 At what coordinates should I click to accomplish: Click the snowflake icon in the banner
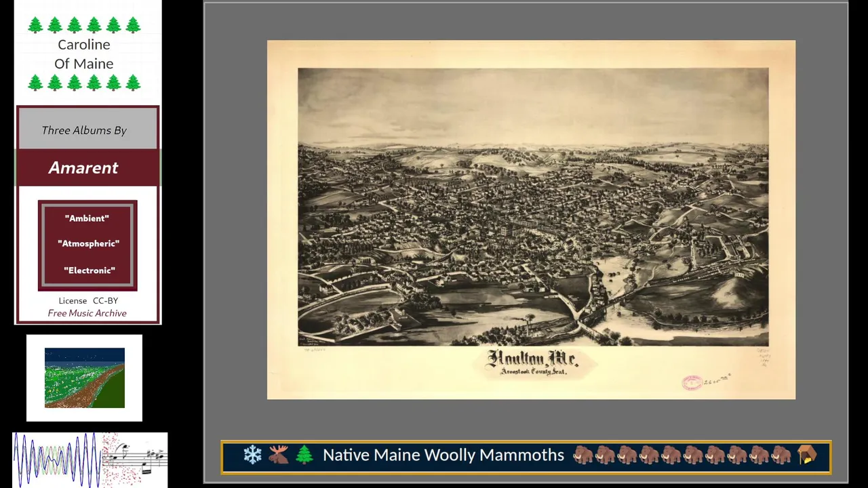point(252,455)
